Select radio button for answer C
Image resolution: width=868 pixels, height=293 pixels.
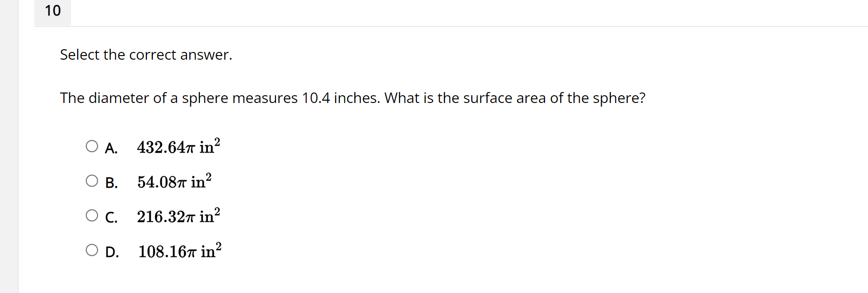tap(92, 215)
